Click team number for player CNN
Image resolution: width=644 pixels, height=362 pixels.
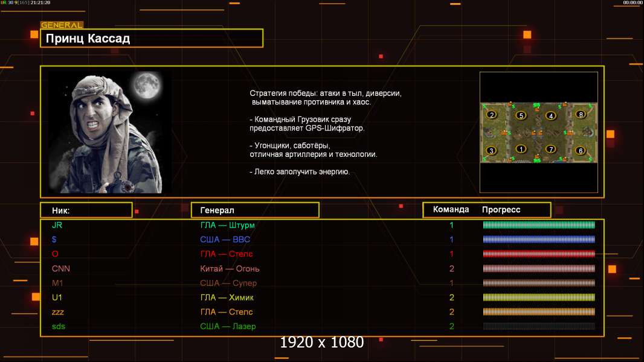point(451,268)
